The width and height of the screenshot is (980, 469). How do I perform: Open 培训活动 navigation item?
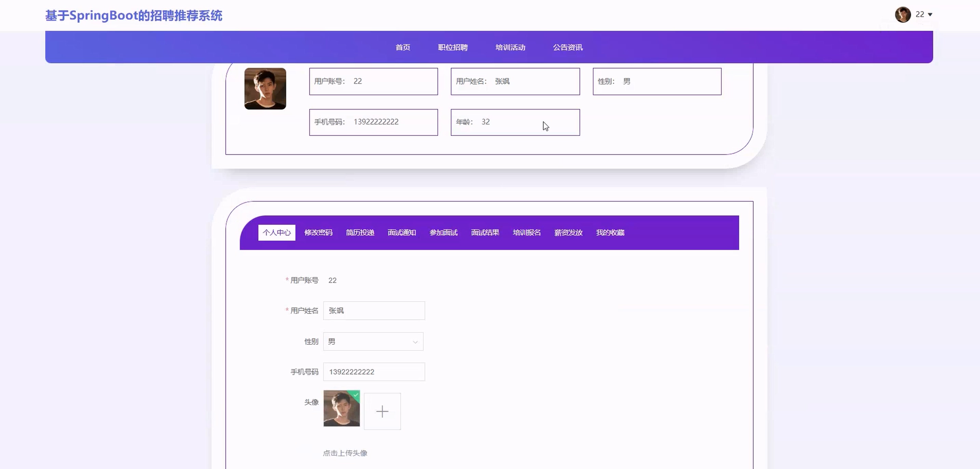click(510, 47)
